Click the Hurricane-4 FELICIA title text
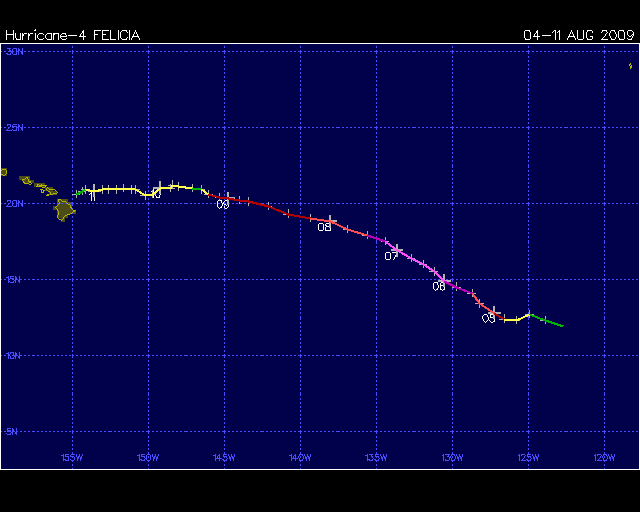 click(x=72, y=35)
